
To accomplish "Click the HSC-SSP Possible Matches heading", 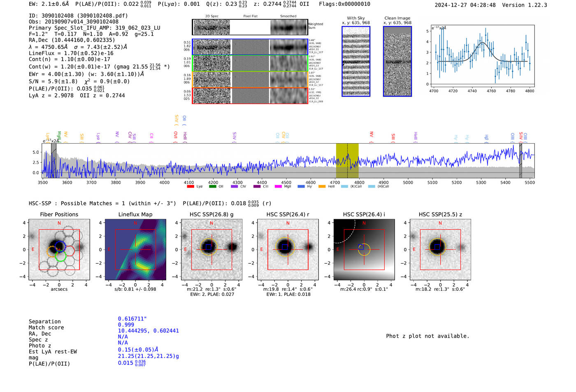I will click(x=102, y=204).
